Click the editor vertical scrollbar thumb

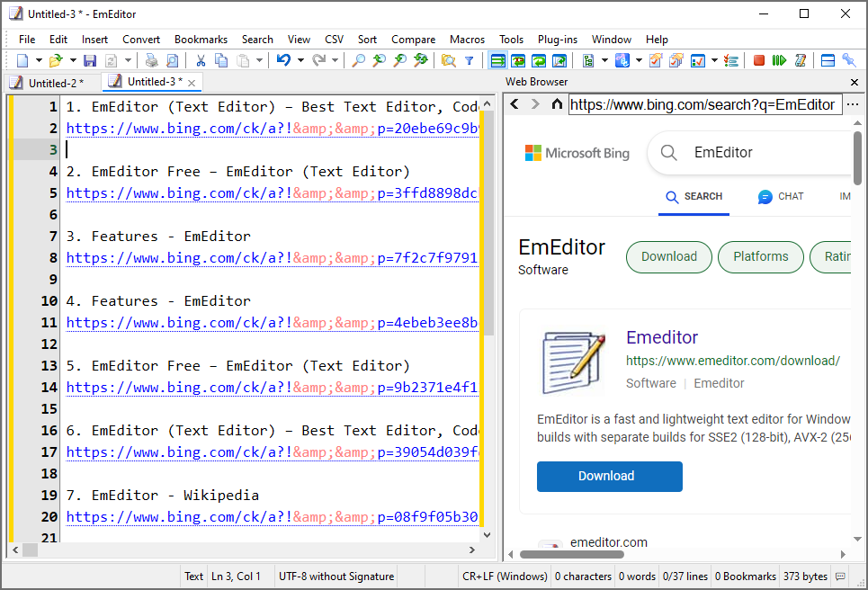488,223
